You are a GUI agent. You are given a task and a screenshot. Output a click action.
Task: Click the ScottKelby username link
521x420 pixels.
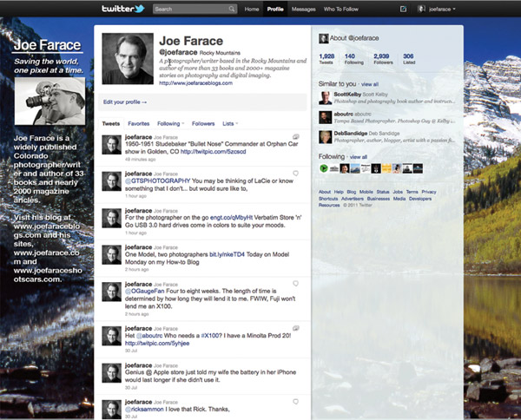tap(347, 95)
